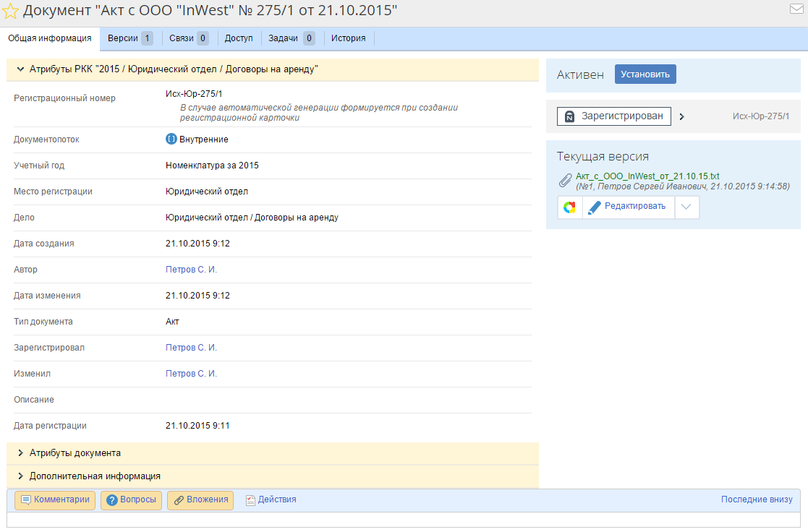The width and height of the screenshot is (808, 532).
Task: Click the arrow next to Зарегистрирован status
Action: pos(681,116)
